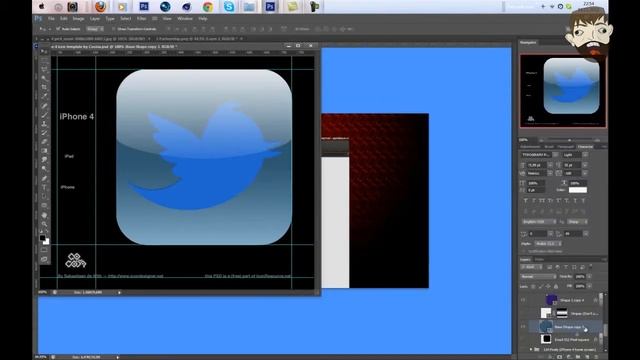This screenshot has width=640, height=360.
Task: Open the Help menu
Action: tap(203, 19)
